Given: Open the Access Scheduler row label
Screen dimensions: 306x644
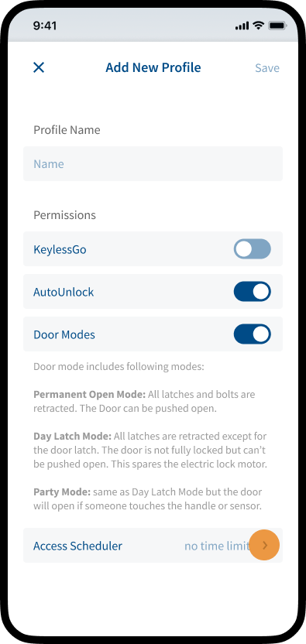Looking at the screenshot, I should coord(77,546).
